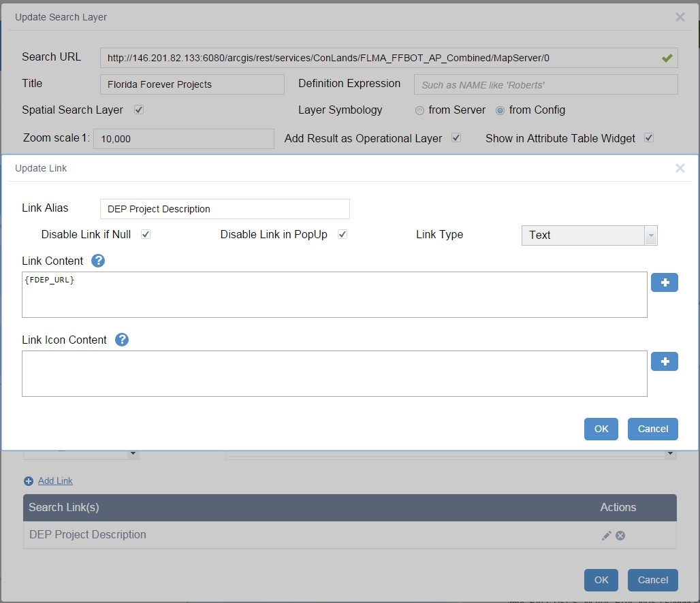The image size is (700, 603).
Task: Add field to Link Content with plus button
Action: pyautogui.click(x=665, y=282)
